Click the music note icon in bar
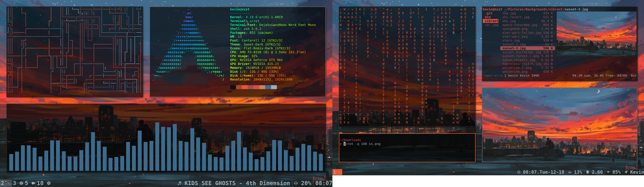 [179, 183]
